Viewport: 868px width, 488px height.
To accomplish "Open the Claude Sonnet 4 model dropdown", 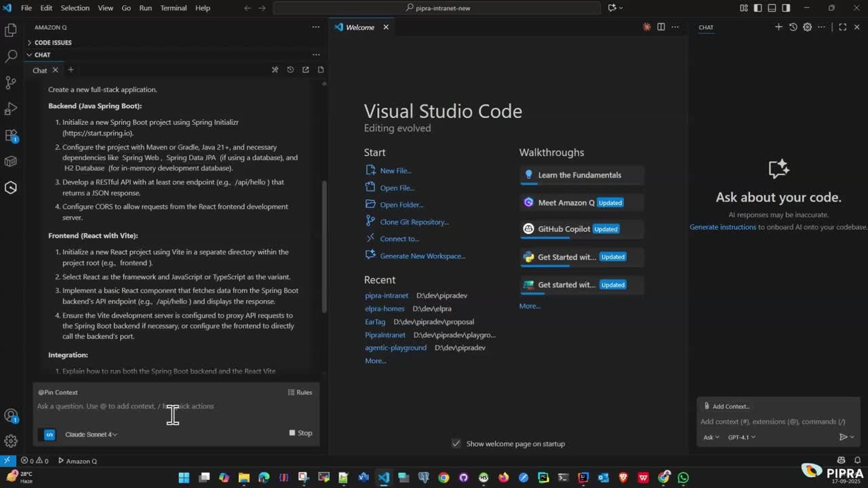I will coord(91,434).
